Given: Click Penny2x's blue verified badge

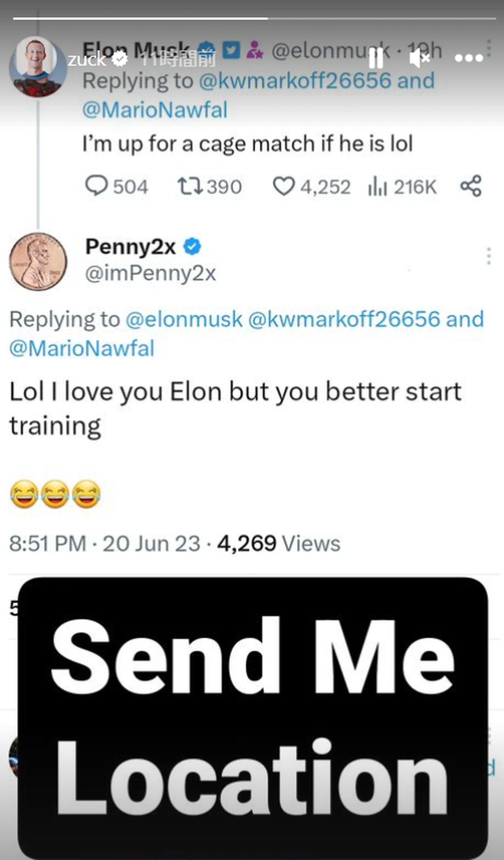Looking at the screenshot, I should [x=192, y=247].
